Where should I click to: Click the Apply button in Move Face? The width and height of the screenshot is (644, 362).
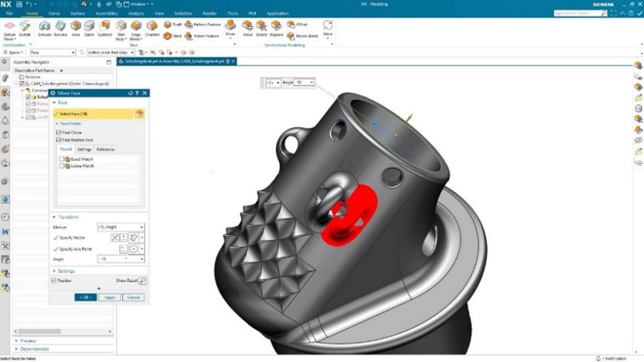[109, 296]
